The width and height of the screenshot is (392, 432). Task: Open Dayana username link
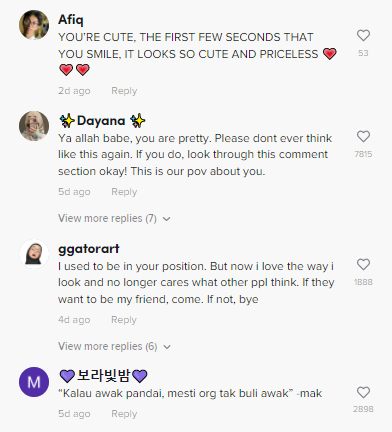[x=102, y=121]
